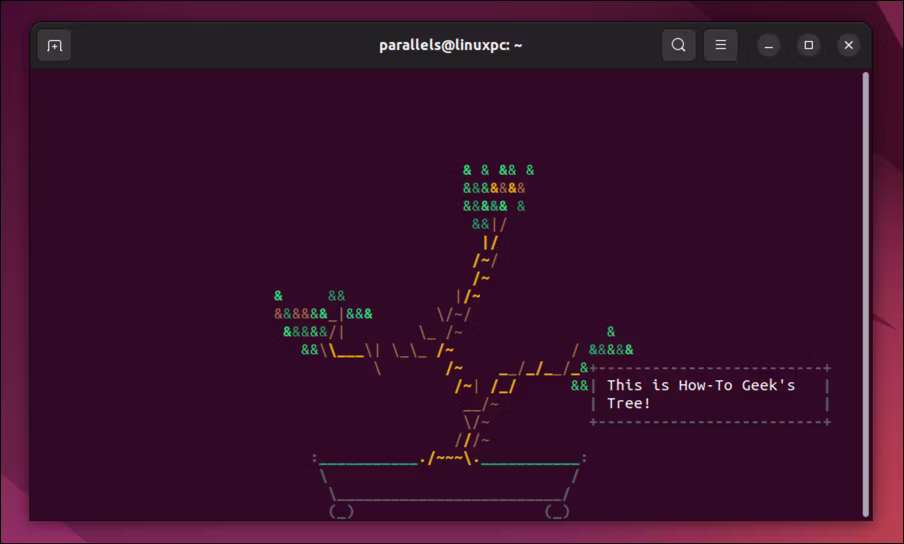904x544 pixels.
Task: Click the terminal vertical scrollbar
Action: [x=865, y=294]
